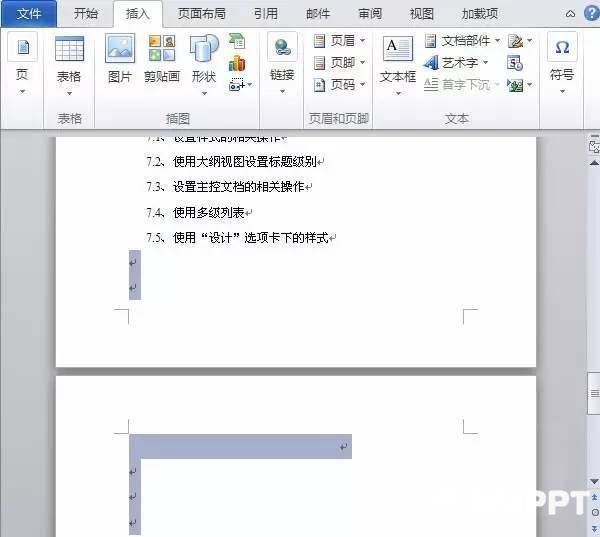Open the select browse object button
The width and height of the screenshot is (600, 537).
595,513
